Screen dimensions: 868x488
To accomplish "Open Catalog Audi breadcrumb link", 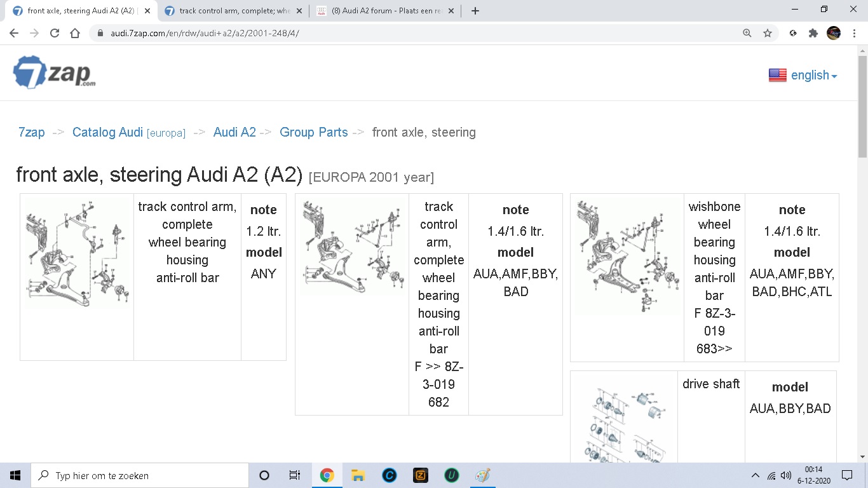I will click(x=129, y=132).
